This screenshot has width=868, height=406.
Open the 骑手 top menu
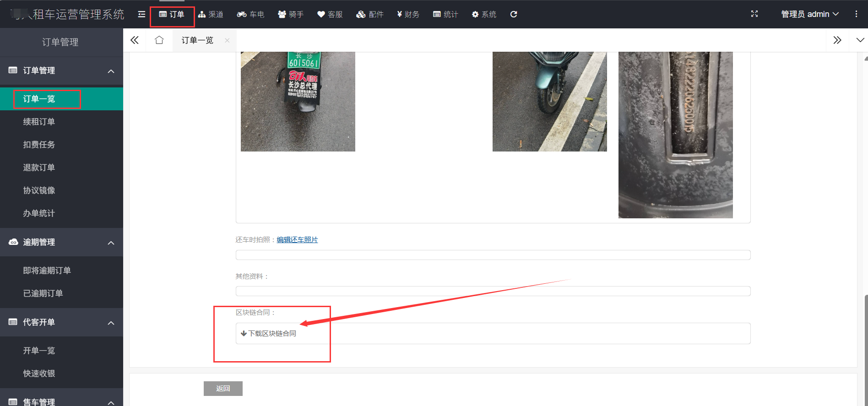pos(291,14)
